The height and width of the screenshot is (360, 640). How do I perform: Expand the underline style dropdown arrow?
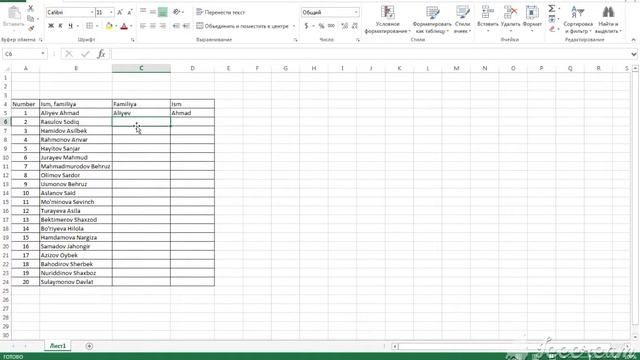(x=78, y=26)
